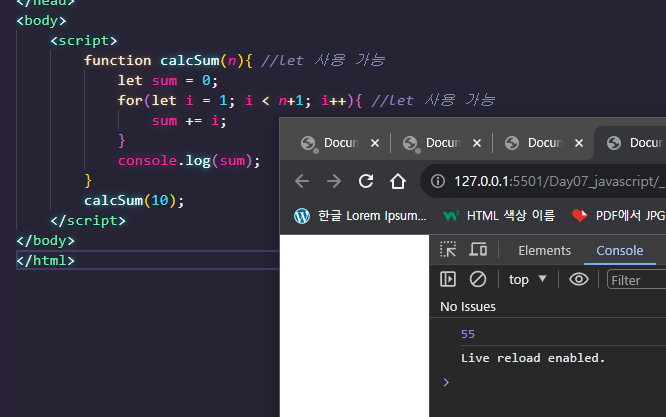Click the console prompt chevron

coord(446,383)
